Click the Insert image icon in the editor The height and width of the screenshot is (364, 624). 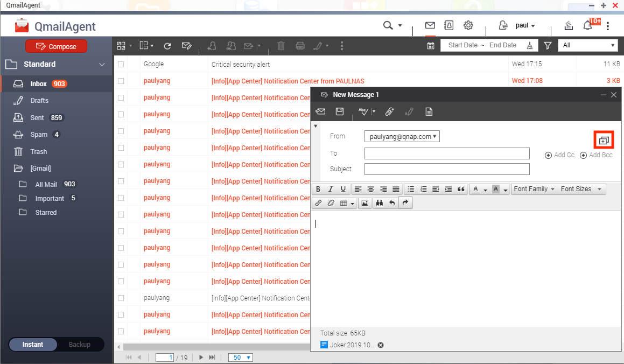tap(365, 203)
